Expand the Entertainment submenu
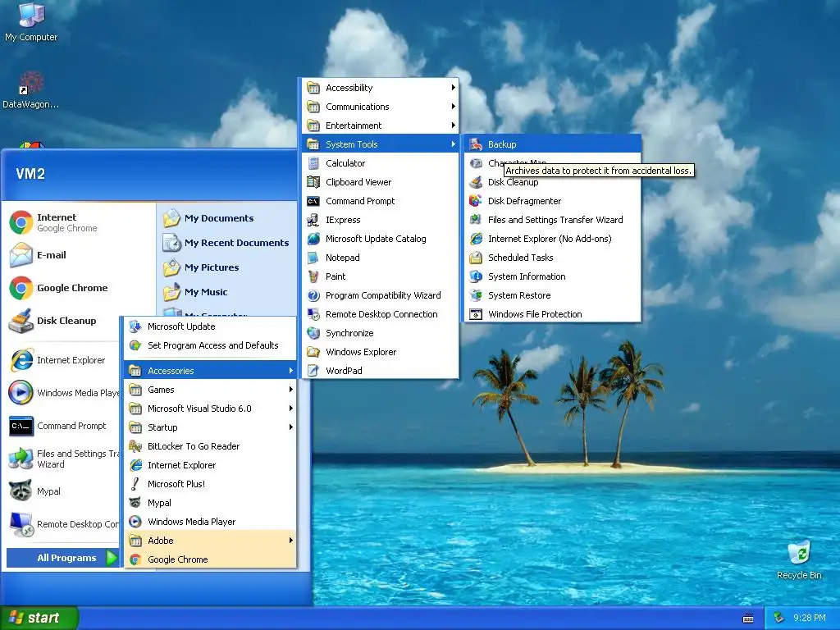The height and width of the screenshot is (630, 840). coord(381,126)
